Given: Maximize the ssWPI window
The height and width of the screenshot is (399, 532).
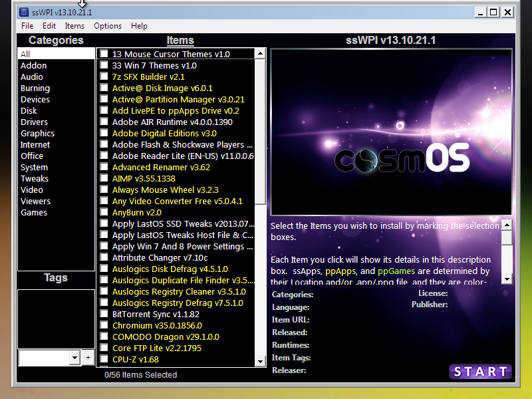Looking at the screenshot, I should (x=493, y=13).
